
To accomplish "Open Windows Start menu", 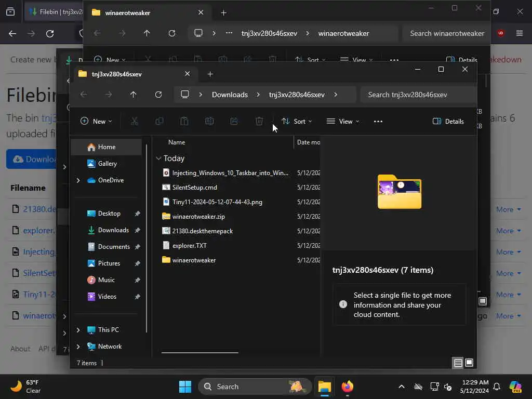I will [x=185, y=387].
